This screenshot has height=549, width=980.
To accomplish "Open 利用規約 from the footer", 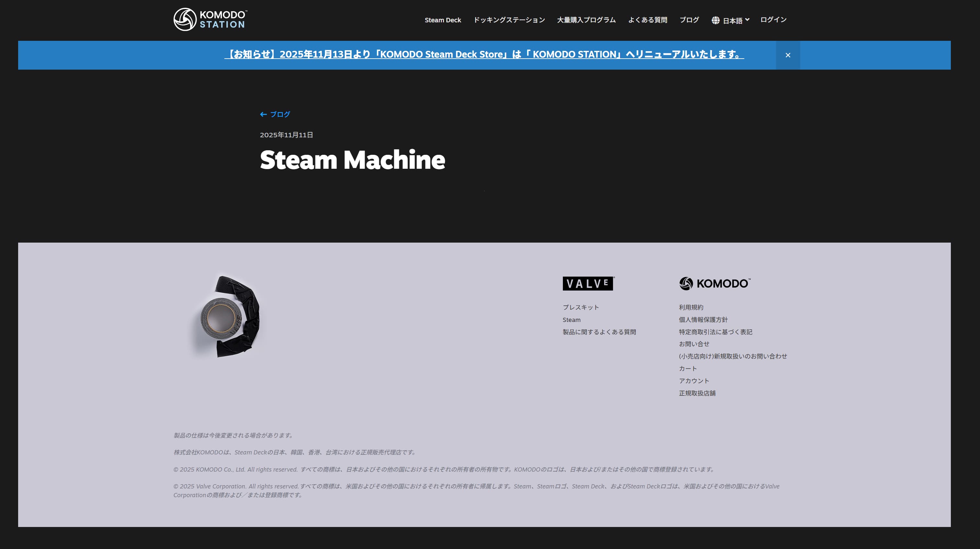I will point(691,307).
